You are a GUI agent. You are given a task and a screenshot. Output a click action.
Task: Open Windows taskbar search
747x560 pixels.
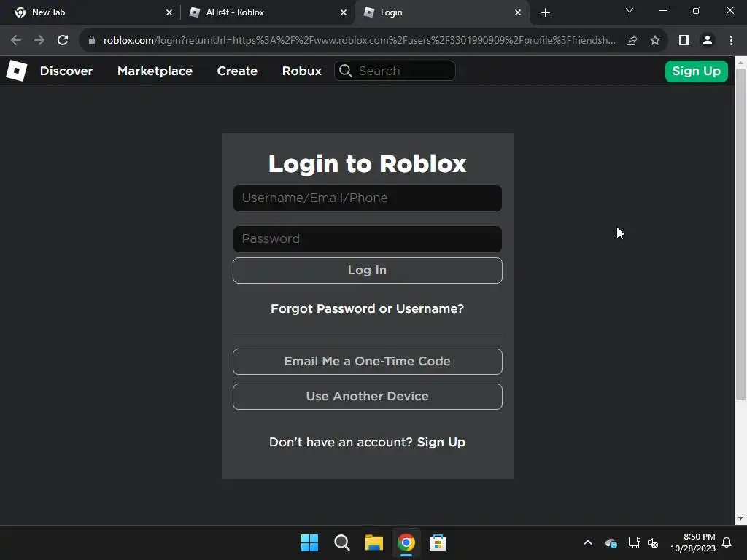(341, 542)
